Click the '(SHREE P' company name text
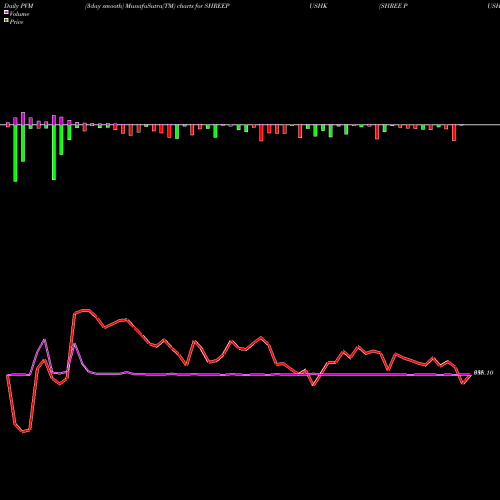The width and height of the screenshot is (500, 500). click(x=393, y=6)
